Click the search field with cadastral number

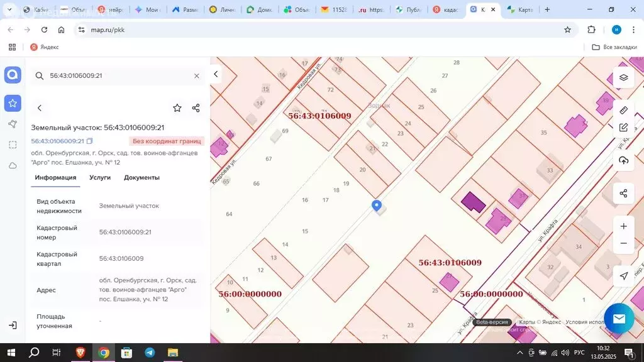click(118, 76)
